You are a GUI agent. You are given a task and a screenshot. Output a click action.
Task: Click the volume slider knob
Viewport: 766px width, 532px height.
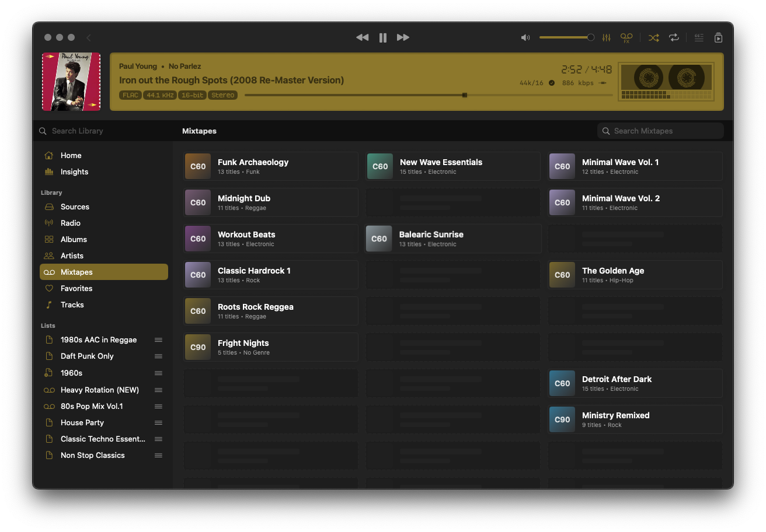coord(590,37)
